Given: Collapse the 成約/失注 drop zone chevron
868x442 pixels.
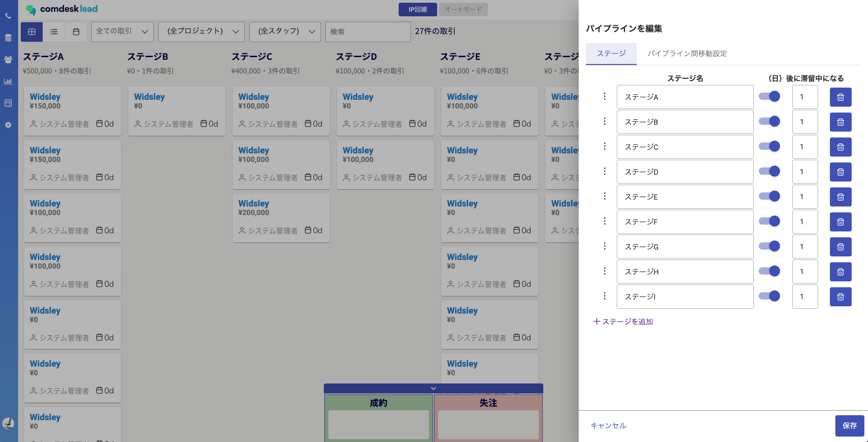Looking at the screenshot, I should pyautogui.click(x=434, y=388).
